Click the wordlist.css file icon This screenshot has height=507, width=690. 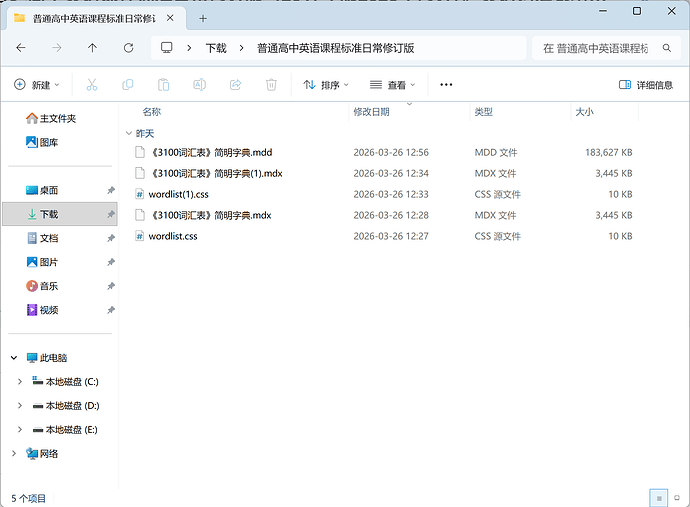(139, 236)
